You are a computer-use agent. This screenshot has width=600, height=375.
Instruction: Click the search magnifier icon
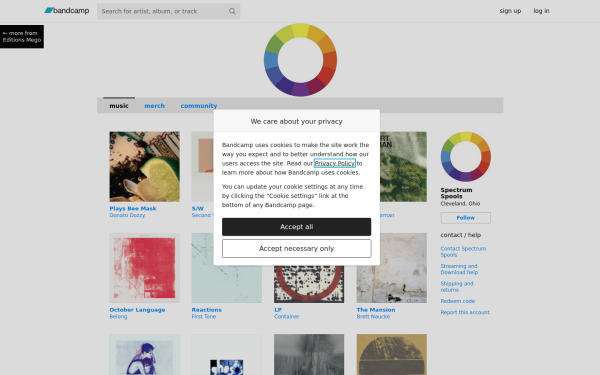click(232, 11)
